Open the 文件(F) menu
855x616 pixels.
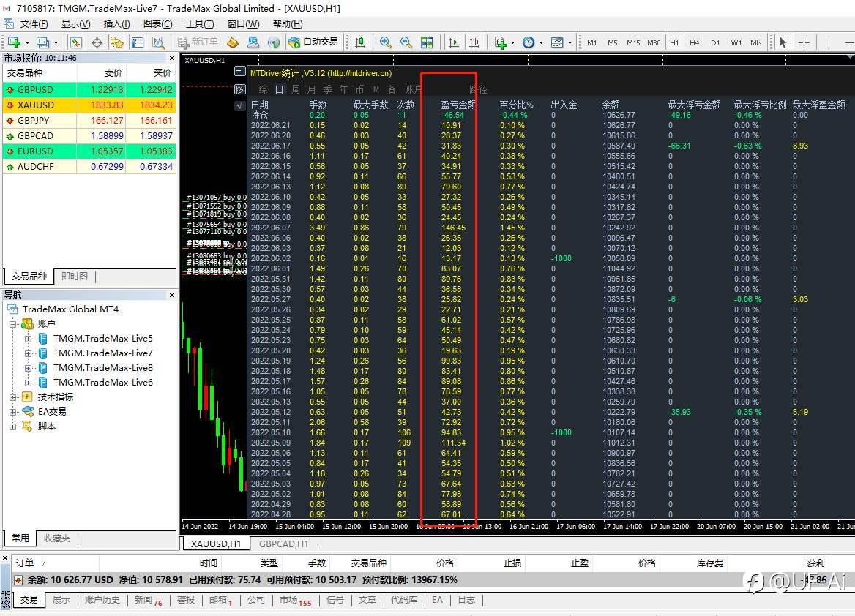pyautogui.click(x=34, y=24)
